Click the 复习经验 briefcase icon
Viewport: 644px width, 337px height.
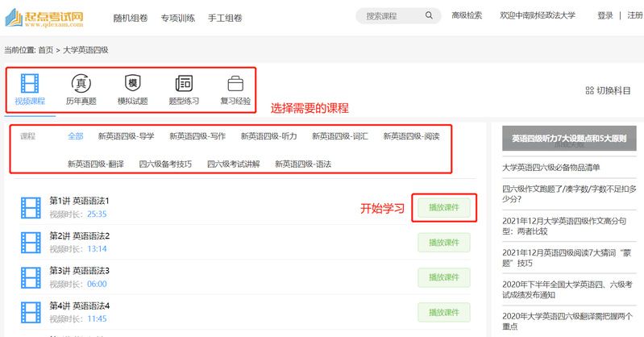pos(235,82)
